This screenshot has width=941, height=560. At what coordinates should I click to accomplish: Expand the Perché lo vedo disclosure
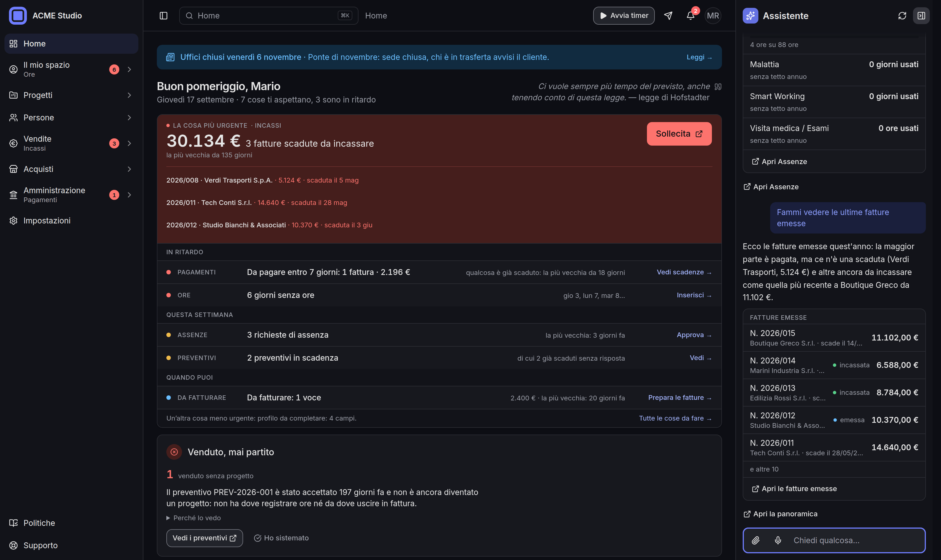click(194, 518)
